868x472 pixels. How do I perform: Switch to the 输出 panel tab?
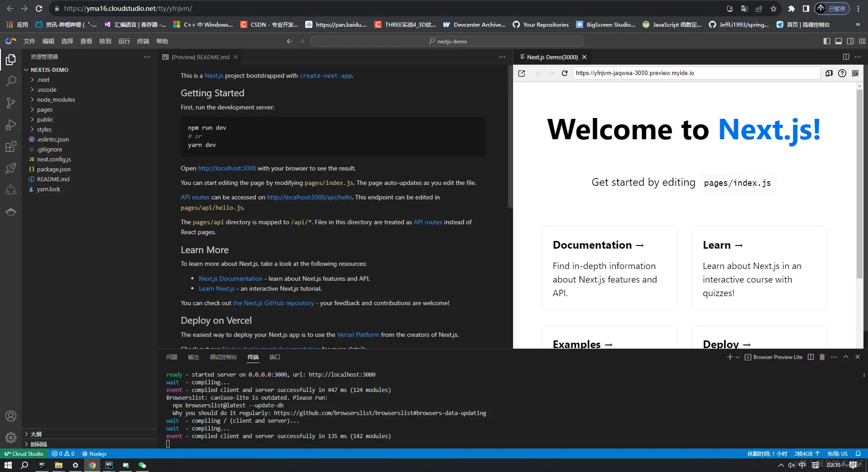pos(193,357)
